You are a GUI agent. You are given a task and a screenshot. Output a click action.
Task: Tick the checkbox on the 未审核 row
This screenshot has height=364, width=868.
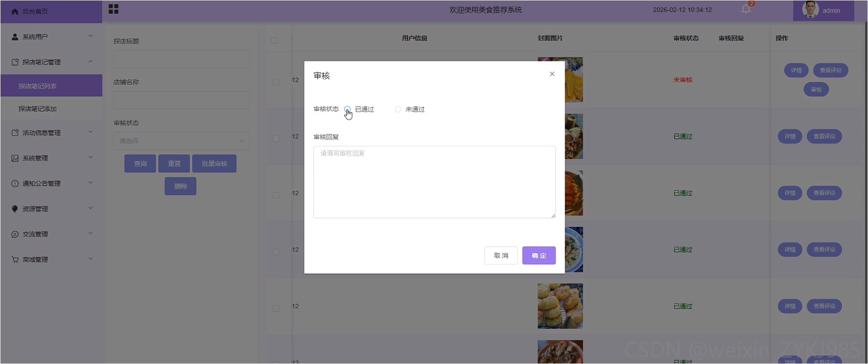click(x=276, y=82)
